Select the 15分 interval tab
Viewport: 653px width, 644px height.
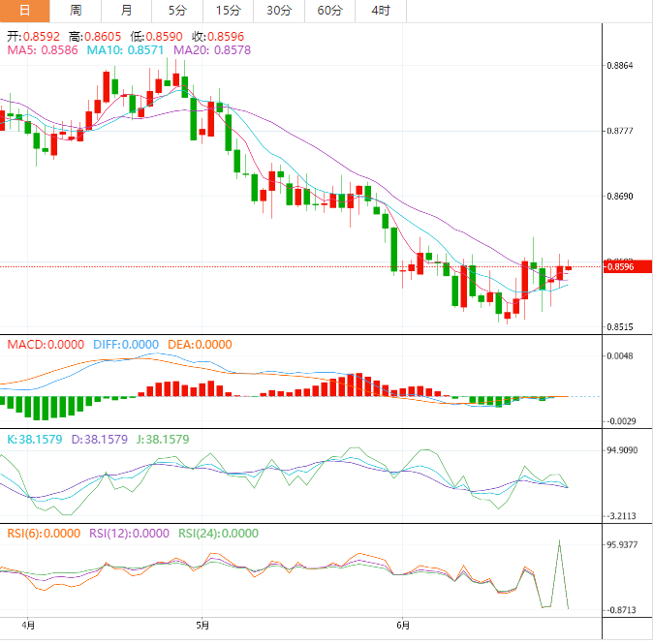[228, 11]
